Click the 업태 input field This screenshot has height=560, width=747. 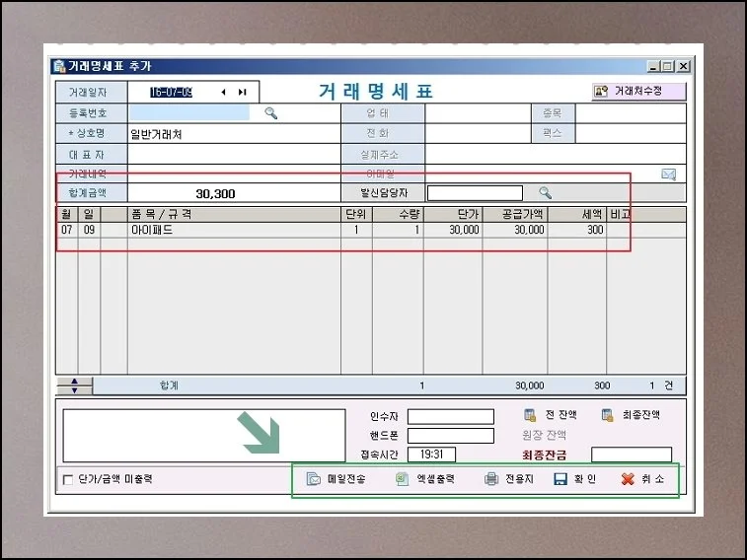[478, 113]
